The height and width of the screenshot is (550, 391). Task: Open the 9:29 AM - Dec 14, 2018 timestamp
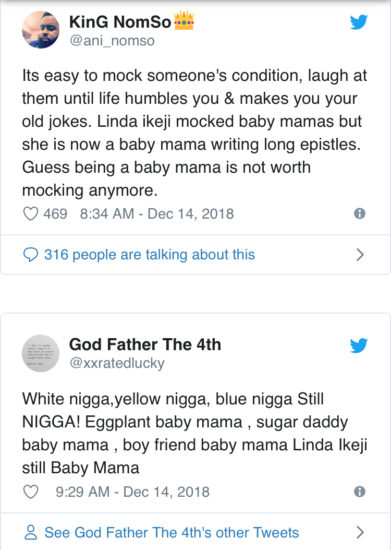pos(133,492)
